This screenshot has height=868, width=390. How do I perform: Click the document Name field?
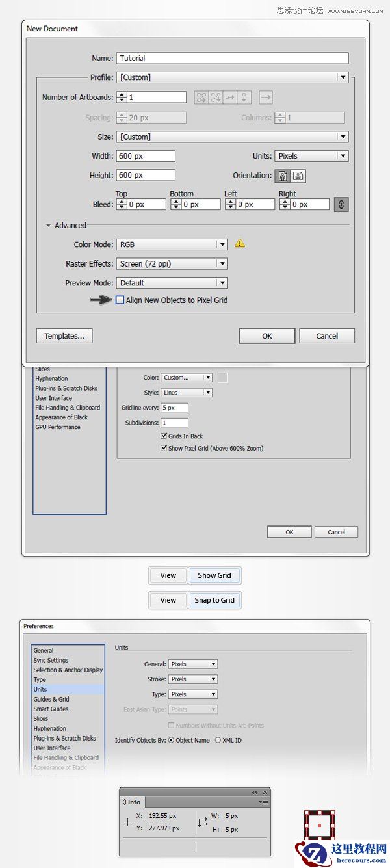click(232, 58)
